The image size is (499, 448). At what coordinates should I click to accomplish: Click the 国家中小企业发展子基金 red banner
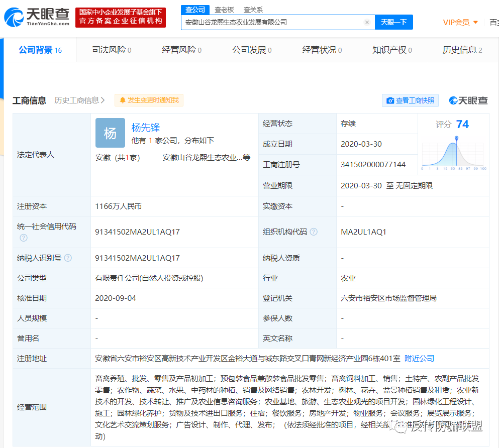121,17
